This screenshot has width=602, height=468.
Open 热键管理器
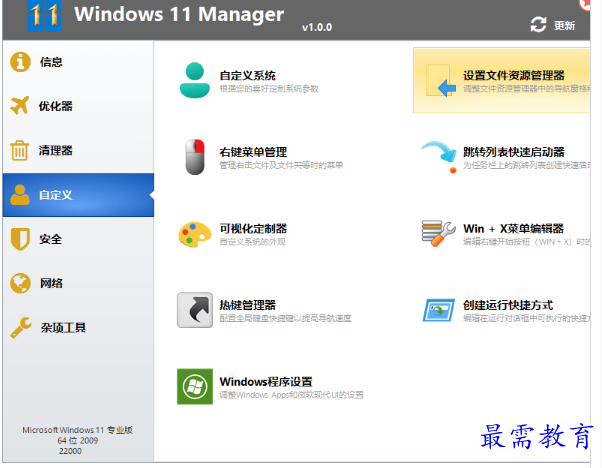pos(248,305)
